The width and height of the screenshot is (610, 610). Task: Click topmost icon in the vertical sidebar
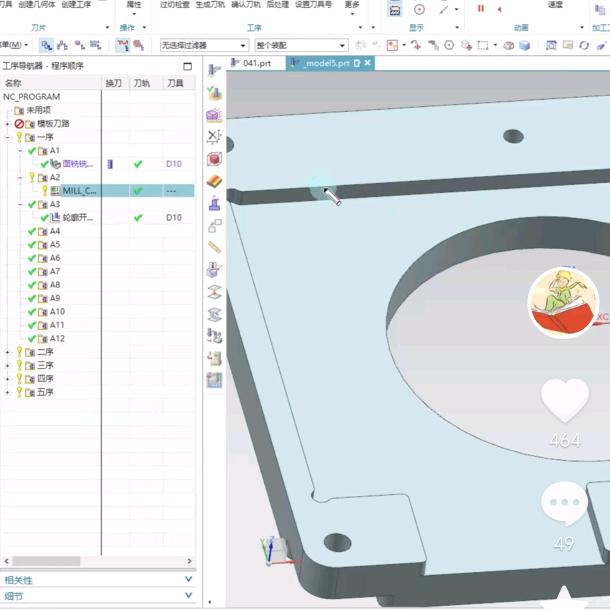[214, 70]
